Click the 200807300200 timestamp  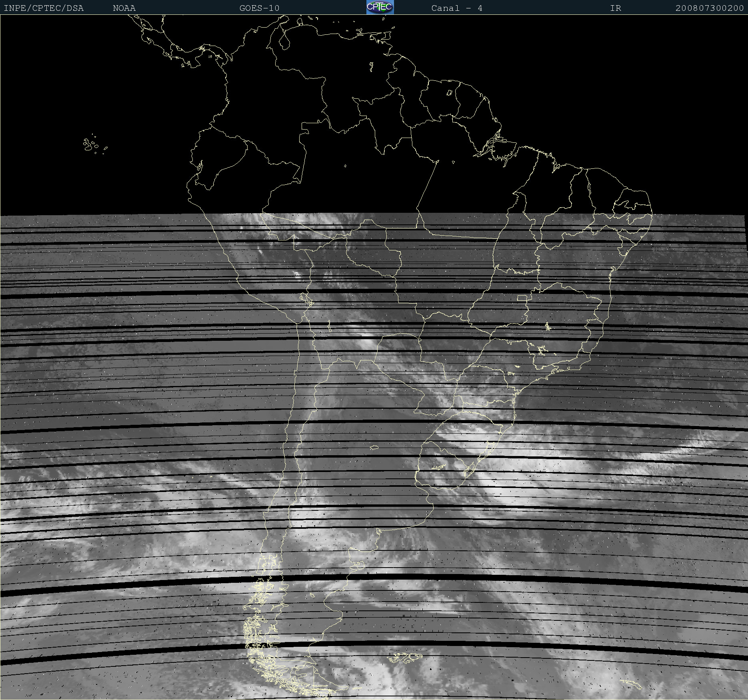709,8
